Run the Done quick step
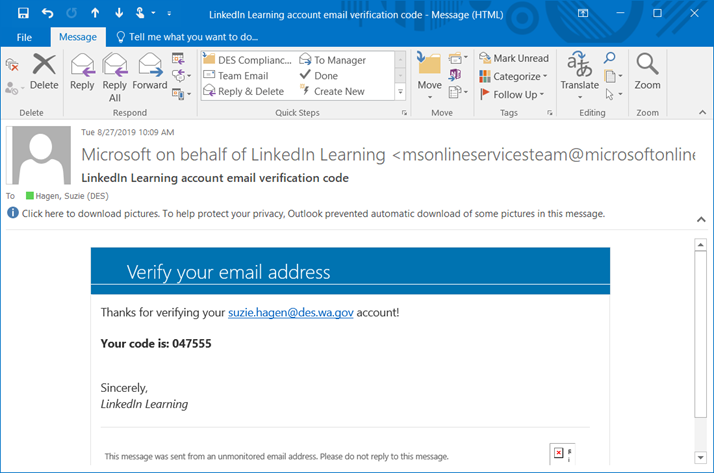The width and height of the screenshot is (714, 473). [319, 76]
